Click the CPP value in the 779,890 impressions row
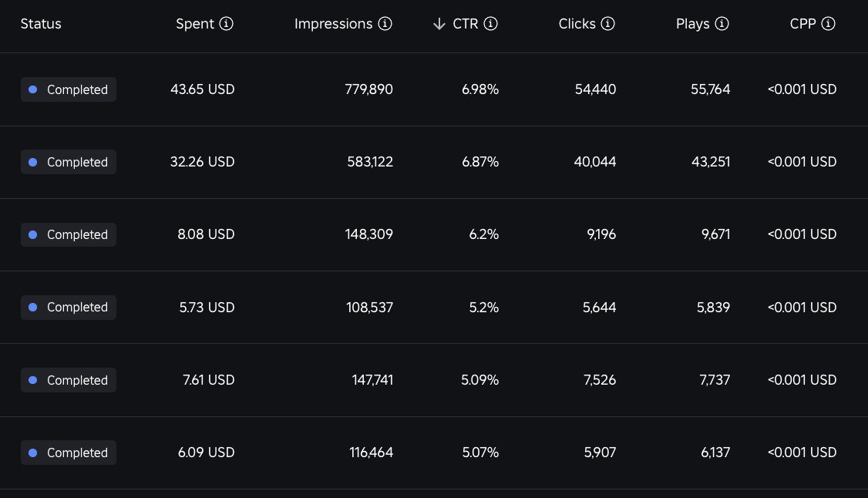 [x=802, y=89]
